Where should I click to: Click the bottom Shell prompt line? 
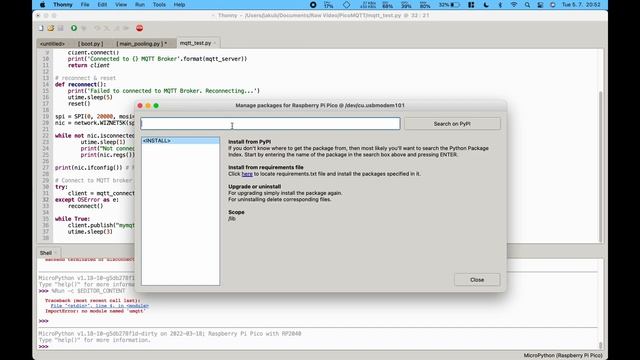point(43,347)
